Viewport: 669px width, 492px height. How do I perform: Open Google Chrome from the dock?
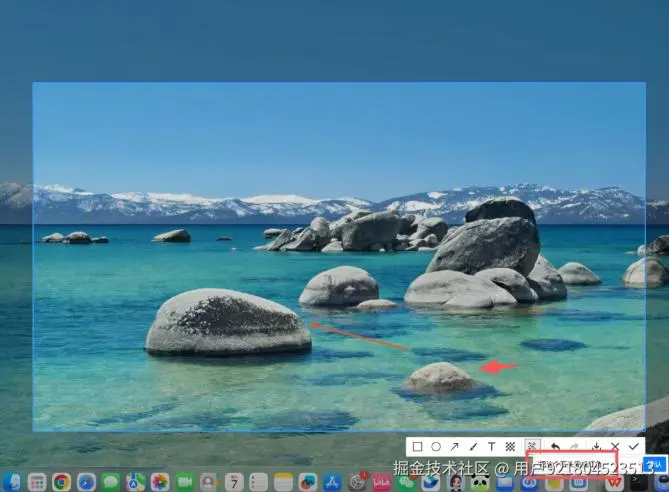click(61, 482)
